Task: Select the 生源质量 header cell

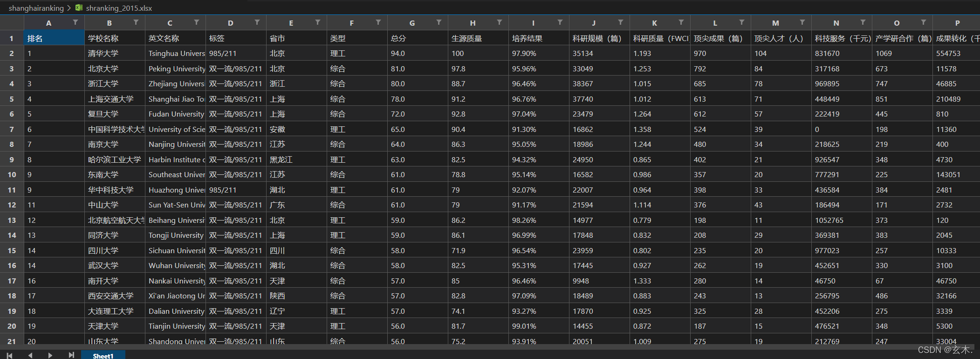Action: pyautogui.click(x=478, y=38)
